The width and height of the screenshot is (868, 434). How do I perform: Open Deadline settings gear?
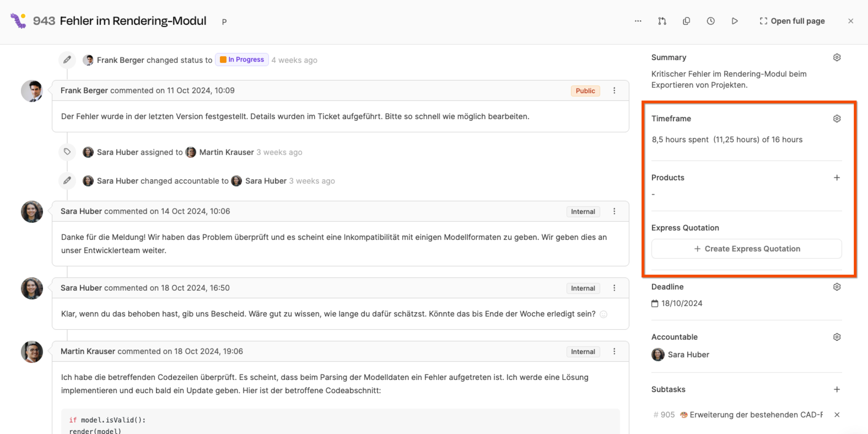837,287
